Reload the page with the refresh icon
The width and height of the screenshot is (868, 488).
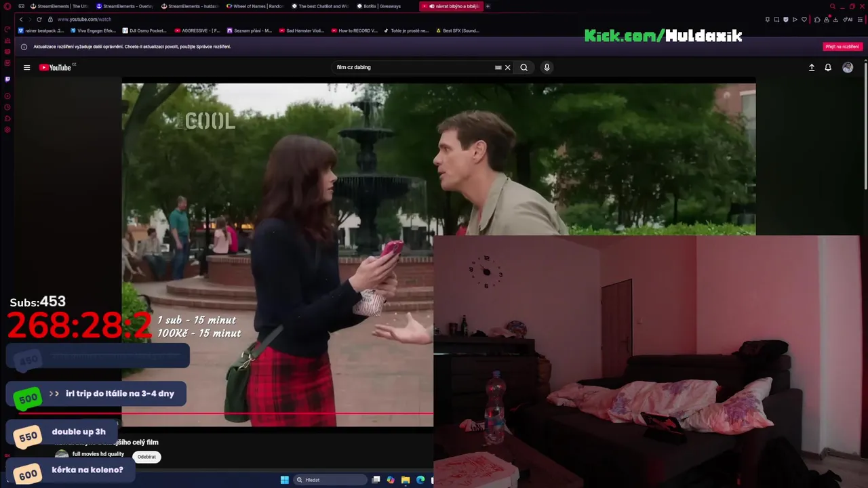click(39, 19)
